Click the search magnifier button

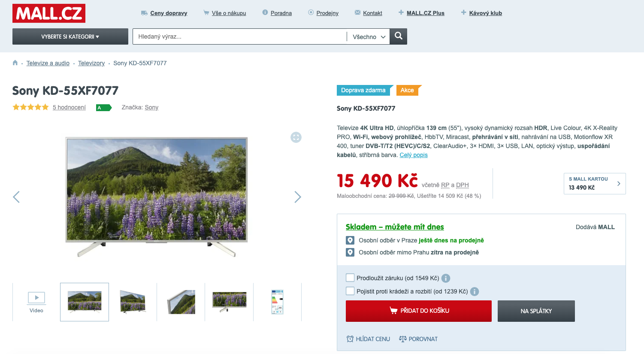pos(398,36)
